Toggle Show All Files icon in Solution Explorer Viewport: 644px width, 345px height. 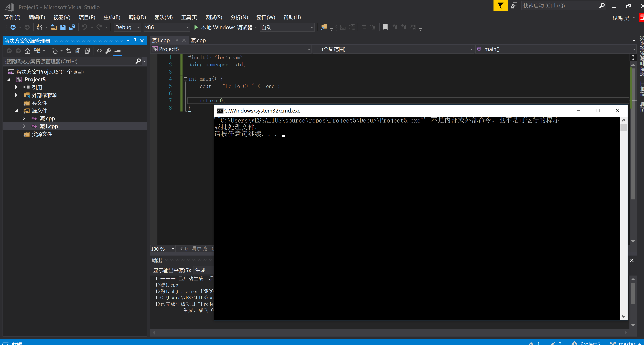[x=87, y=51]
